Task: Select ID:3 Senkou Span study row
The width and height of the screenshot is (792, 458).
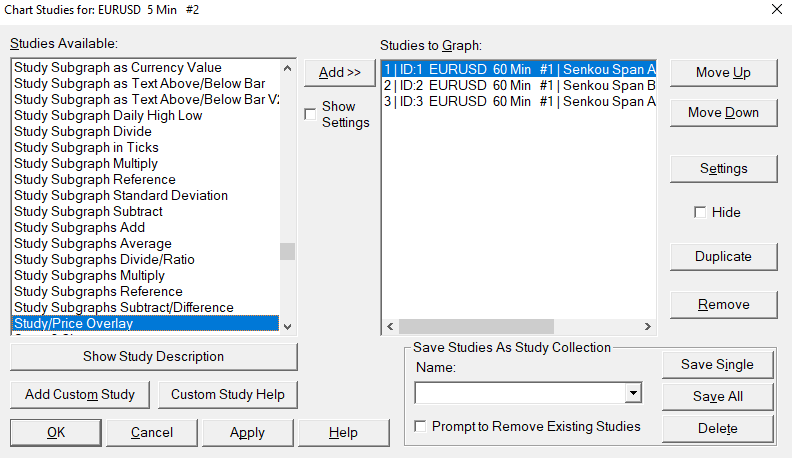Action: pyautogui.click(x=518, y=101)
